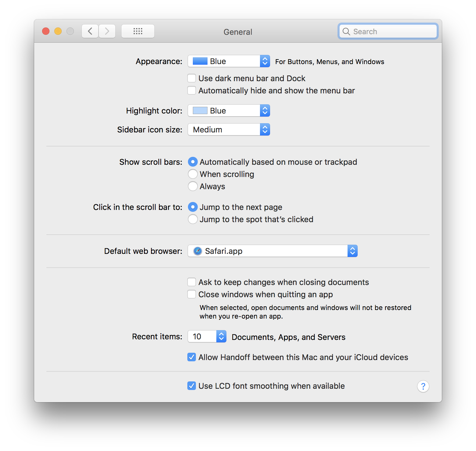The height and width of the screenshot is (451, 476).
Task: Choose Jump to the spot that's clicked
Action: (x=193, y=219)
